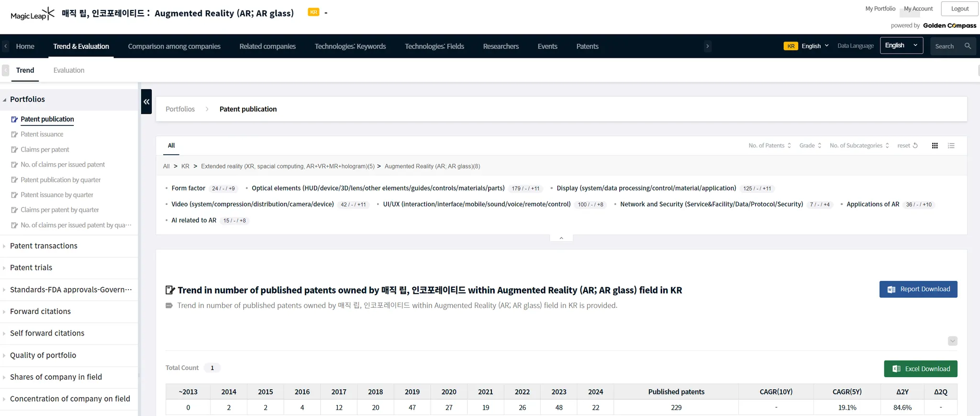980x416 pixels.
Task: Switch to grid view icon
Action: point(935,146)
